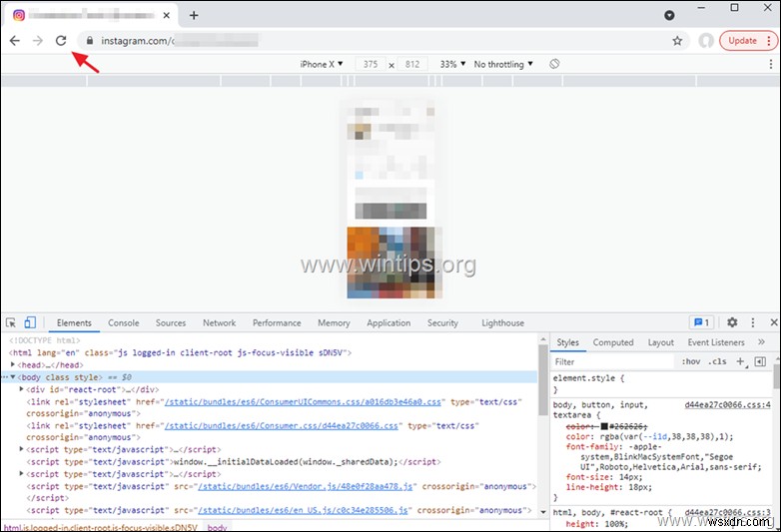Toggle the computed styles sidebar icon
Screen dimensions: 781x532
click(760, 361)
